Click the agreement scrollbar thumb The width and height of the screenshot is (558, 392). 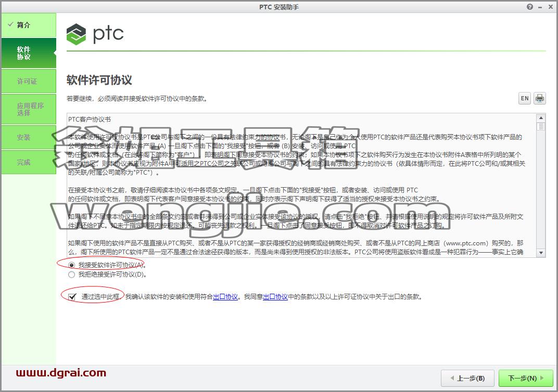(541, 126)
